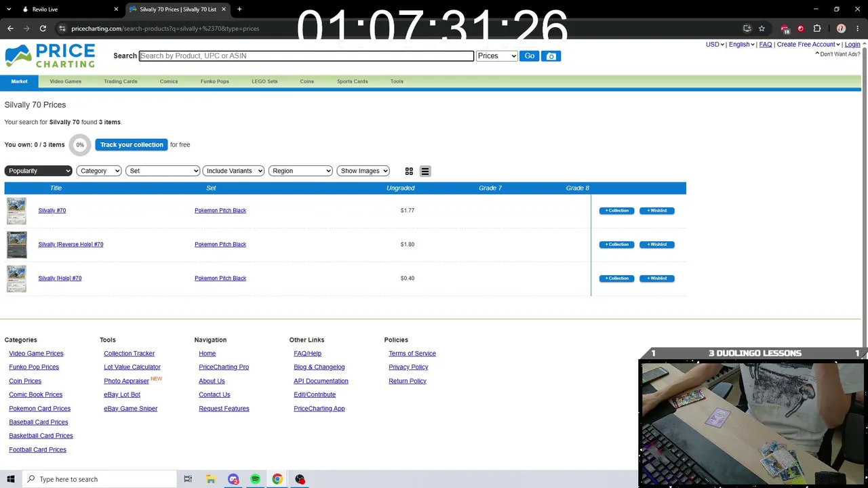This screenshot has width=868, height=488.
Task: Select the Market tab
Action: pos(19,81)
